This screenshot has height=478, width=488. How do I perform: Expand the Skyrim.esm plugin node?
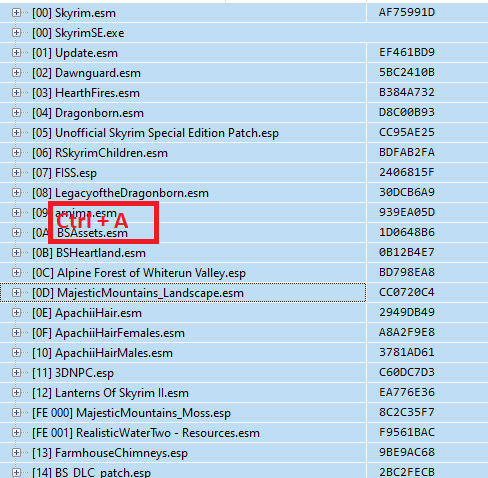[16, 13]
